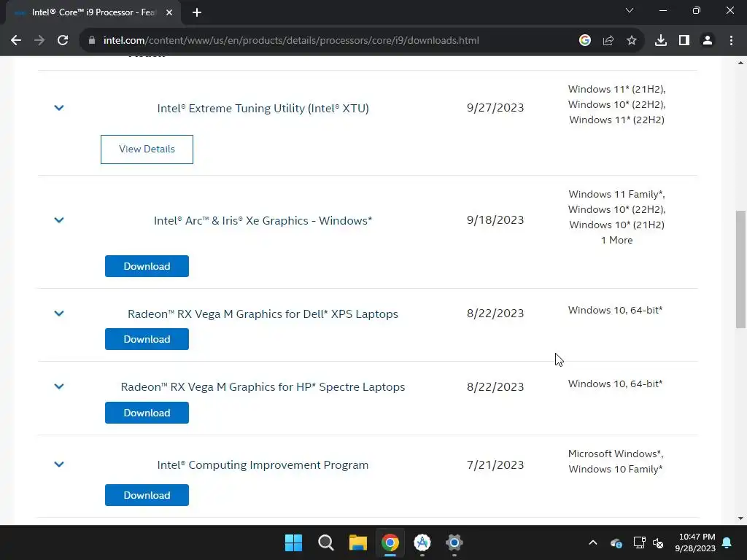Open Google icon in address bar
Image resolution: width=747 pixels, height=560 pixels.
585,41
